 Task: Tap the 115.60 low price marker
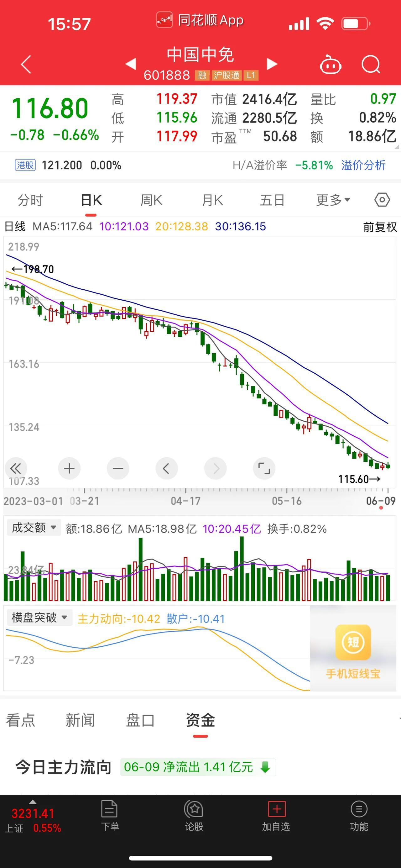pos(359,479)
